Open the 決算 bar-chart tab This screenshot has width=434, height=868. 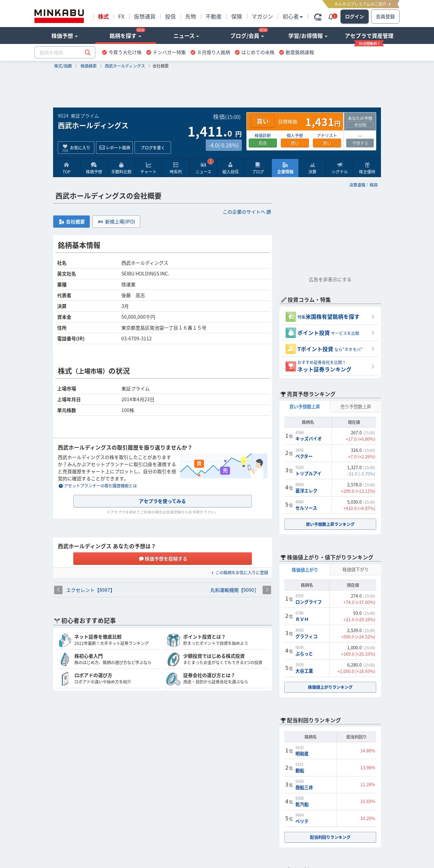[312, 168]
